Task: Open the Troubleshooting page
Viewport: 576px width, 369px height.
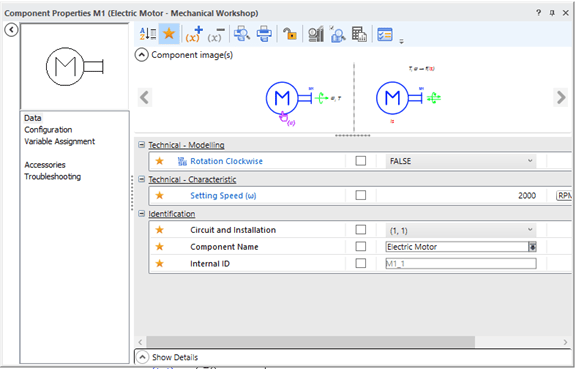Action: [x=53, y=176]
